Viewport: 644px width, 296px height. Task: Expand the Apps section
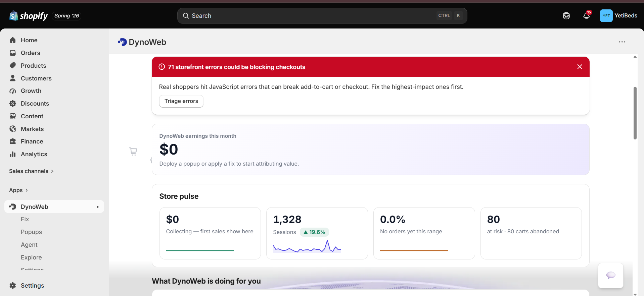[x=18, y=190]
